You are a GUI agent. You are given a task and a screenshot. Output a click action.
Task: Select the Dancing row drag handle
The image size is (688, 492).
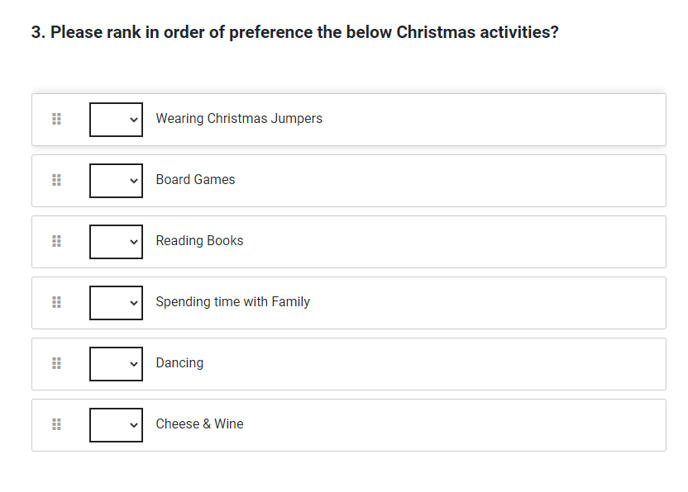[x=57, y=363]
